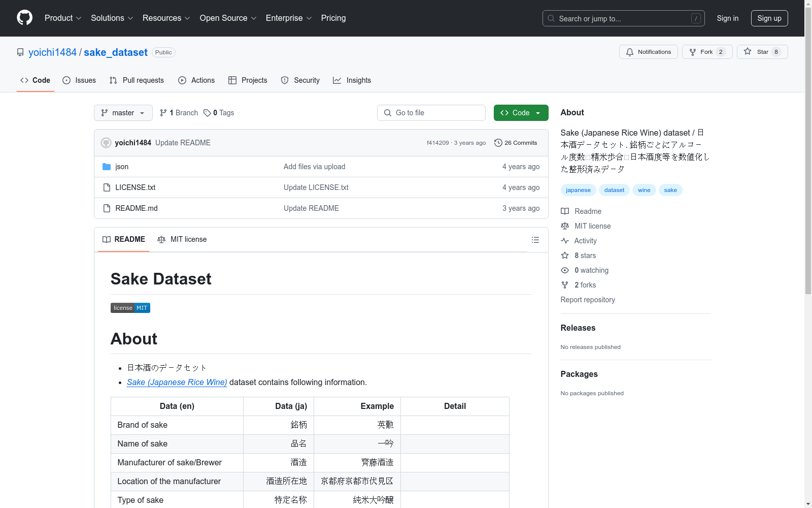
Task: Open the Packages heading link
Action: (x=579, y=374)
